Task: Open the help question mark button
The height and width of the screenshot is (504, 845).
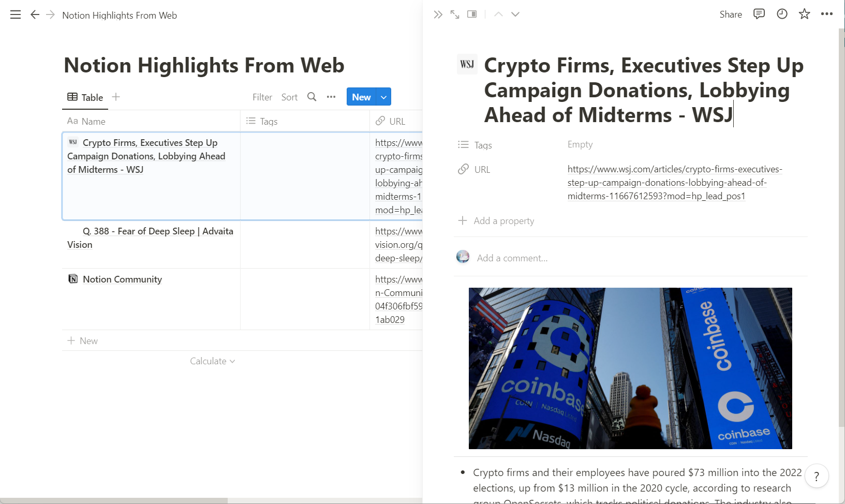Action: coord(817,477)
